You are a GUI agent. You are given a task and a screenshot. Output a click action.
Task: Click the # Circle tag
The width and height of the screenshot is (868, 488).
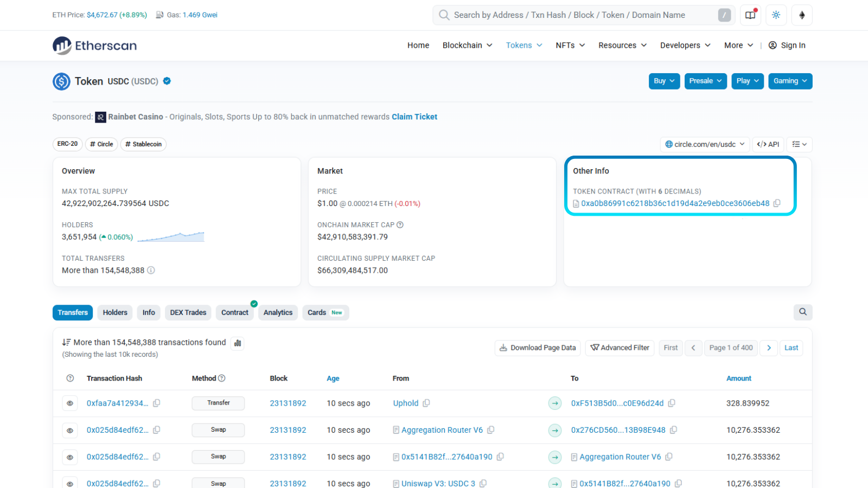point(101,144)
